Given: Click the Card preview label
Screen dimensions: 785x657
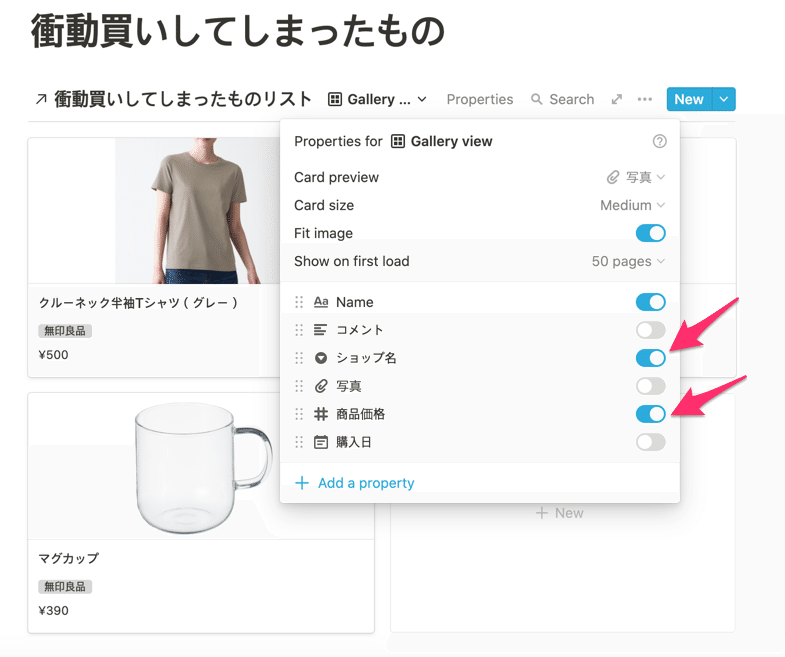Looking at the screenshot, I should pos(336,177).
